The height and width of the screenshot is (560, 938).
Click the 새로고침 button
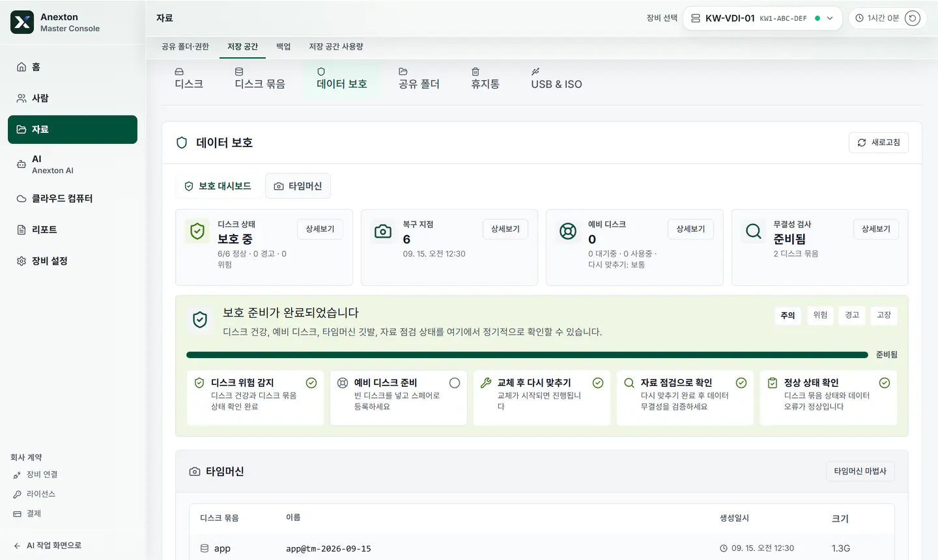tap(879, 143)
